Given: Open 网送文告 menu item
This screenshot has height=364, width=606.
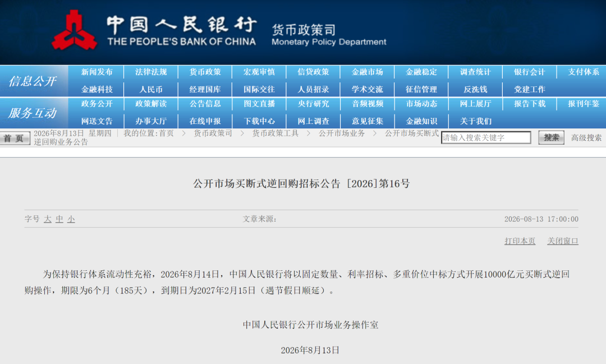Looking at the screenshot, I should [x=97, y=121].
